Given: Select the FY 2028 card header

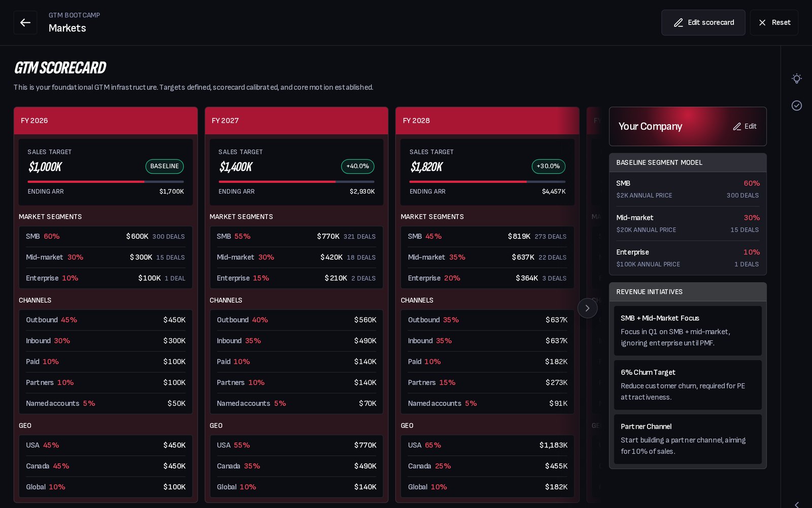Looking at the screenshot, I should click(487, 120).
